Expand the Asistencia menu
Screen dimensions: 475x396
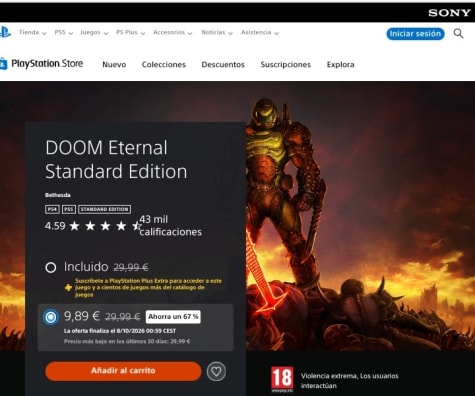pos(260,32)
